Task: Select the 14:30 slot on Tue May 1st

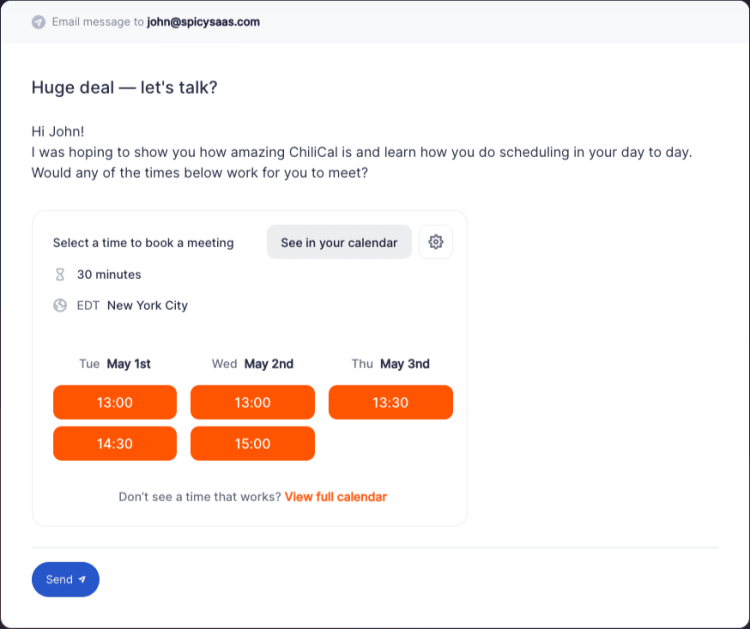Action: (115, 444)
